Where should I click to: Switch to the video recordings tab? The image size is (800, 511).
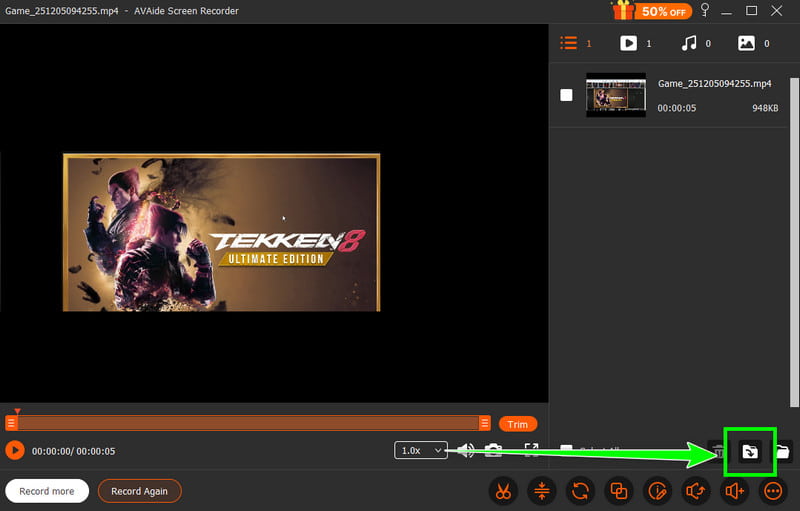pyautogui.click(x=629, y=44)
